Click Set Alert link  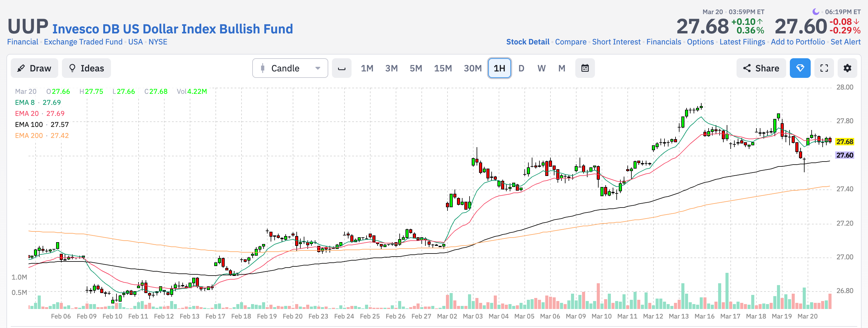tap(845, 42)
